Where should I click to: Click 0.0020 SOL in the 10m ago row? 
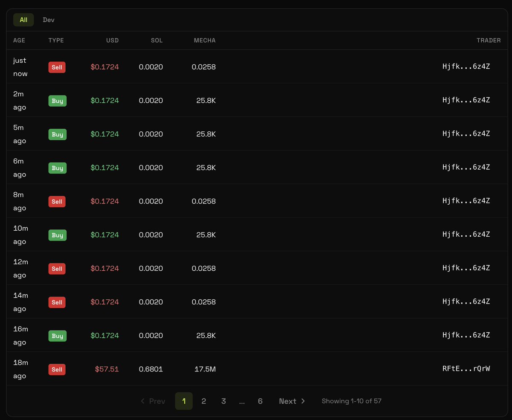pyautogui.click(x=151, y=235)
